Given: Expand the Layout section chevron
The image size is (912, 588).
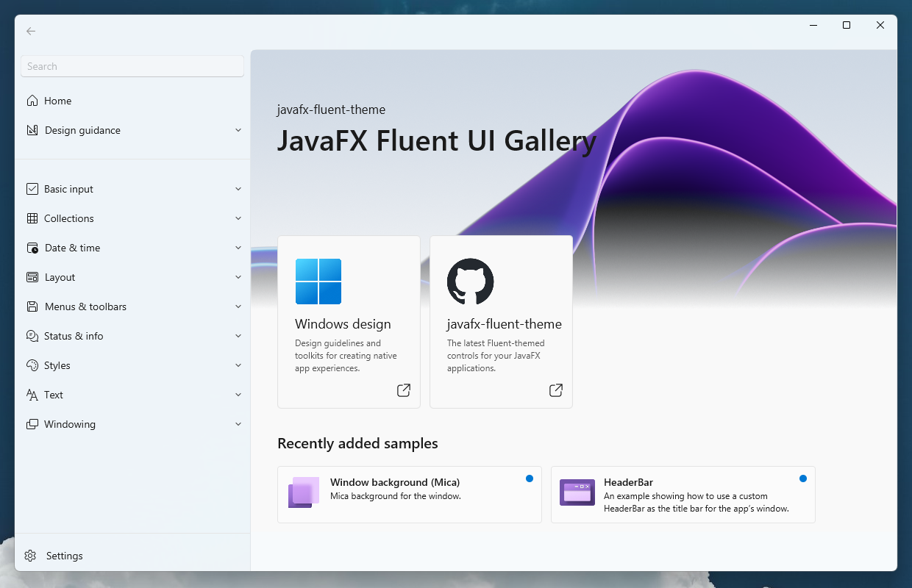Looking at the screenshot, I should pos(238,277).
